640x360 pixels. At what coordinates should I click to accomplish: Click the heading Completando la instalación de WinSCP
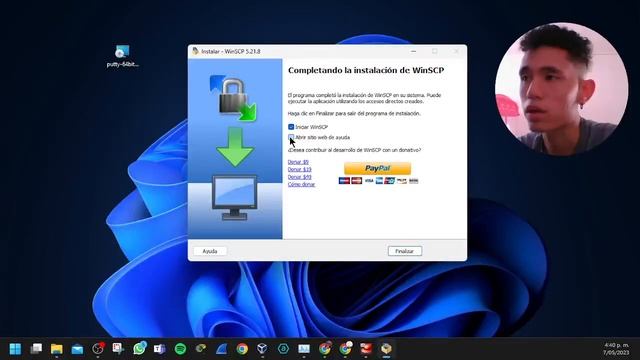click(366, 70)
